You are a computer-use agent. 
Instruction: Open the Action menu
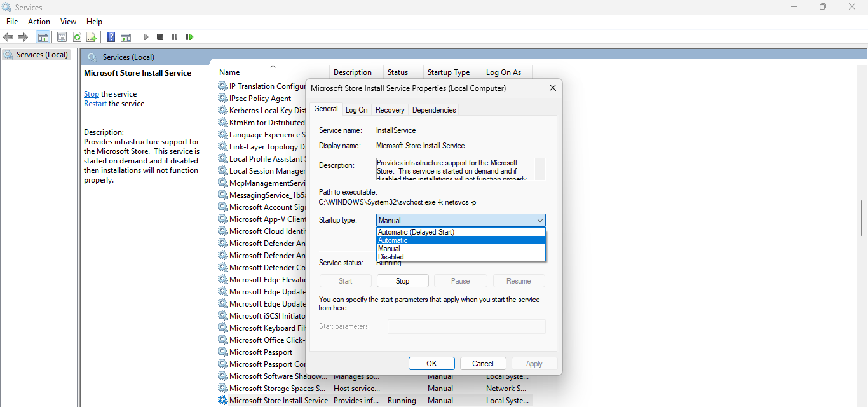[39, 22]
